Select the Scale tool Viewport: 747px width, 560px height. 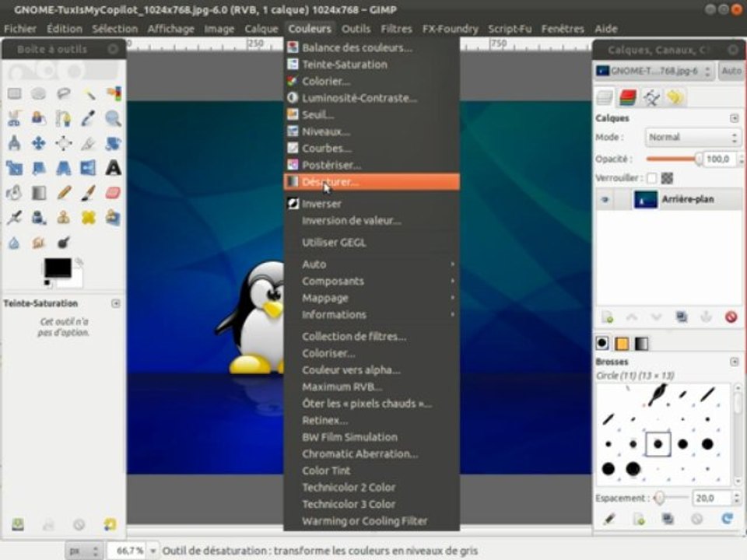point(14,168)
